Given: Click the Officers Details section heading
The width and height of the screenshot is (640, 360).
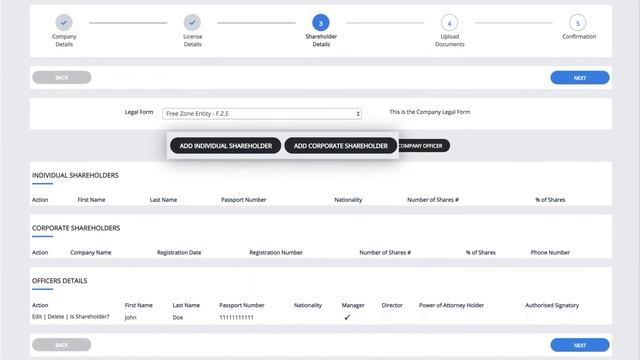Looking at the screenshot, I should click(x=60, y=280).
